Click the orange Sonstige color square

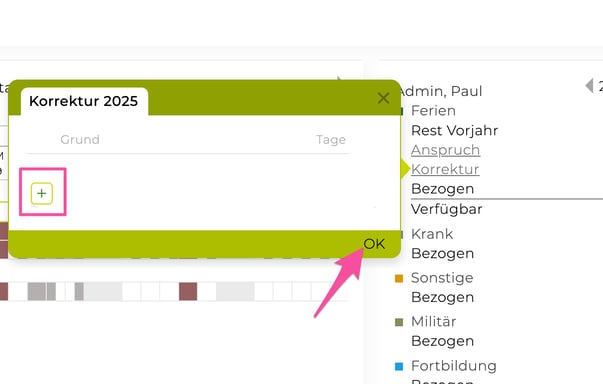tap(399, 278)
